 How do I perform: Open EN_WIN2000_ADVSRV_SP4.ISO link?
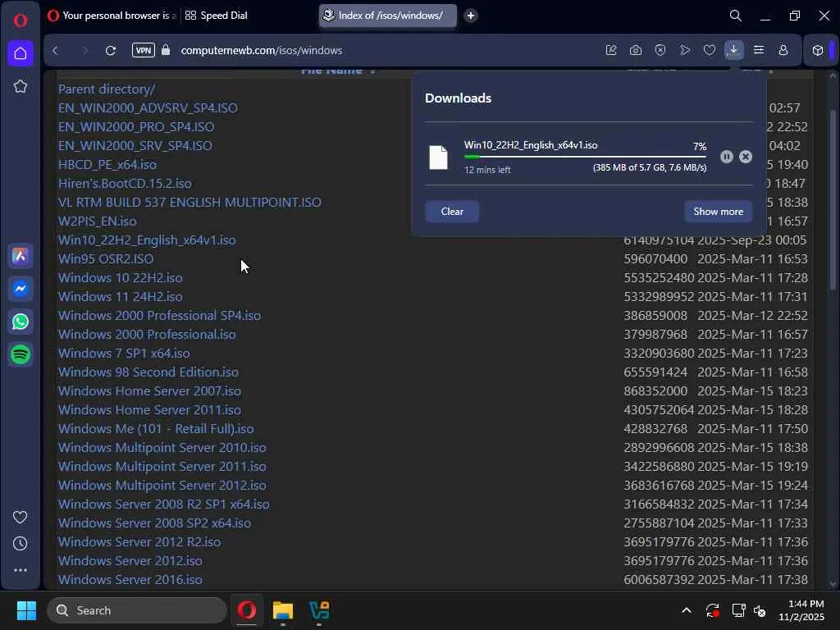(x=148, y=107)
